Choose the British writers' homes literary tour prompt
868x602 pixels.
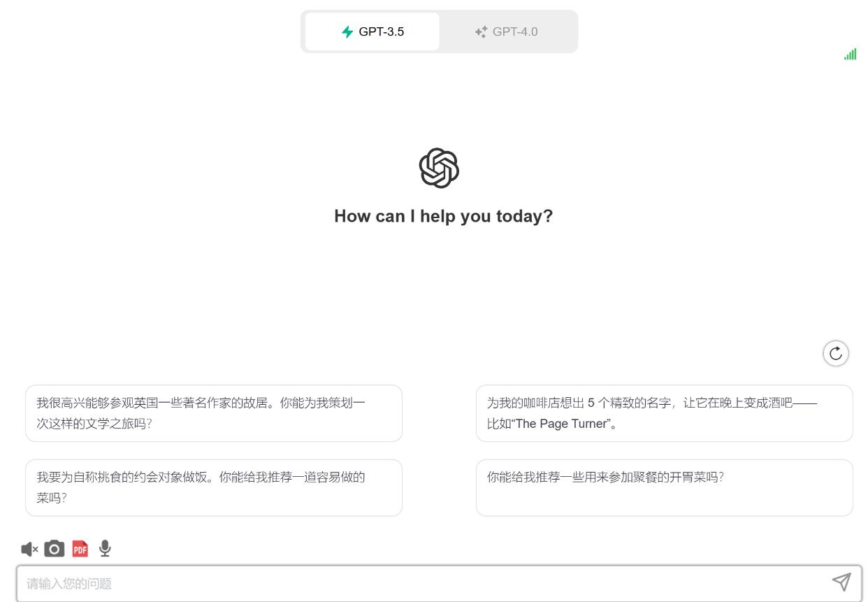point(214,413)
